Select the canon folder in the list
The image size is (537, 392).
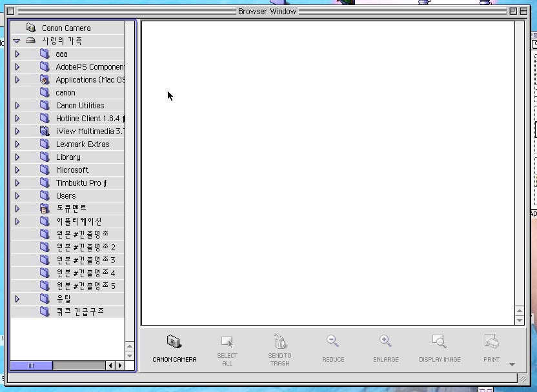pos(65,93)
